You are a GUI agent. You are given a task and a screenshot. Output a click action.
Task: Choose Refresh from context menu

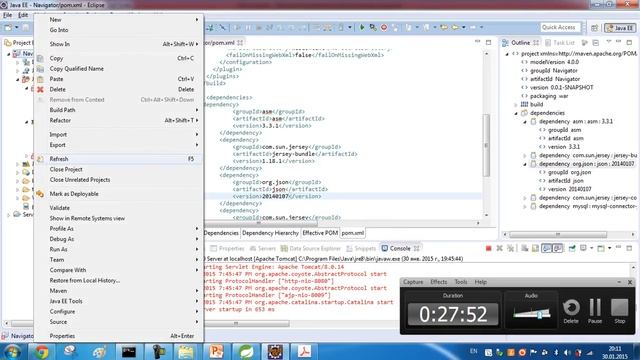(118, 159)
